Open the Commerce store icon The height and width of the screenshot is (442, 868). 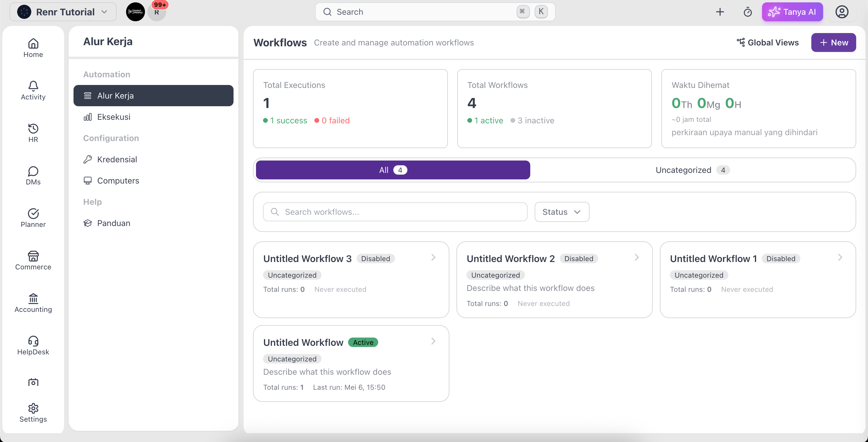(x=33, y=256)
